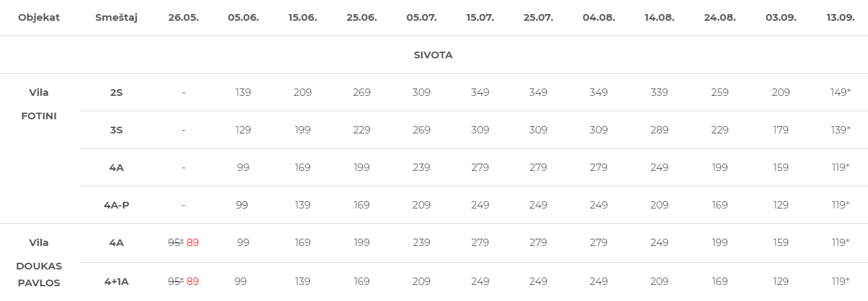868x301 pixels.
Task: Click the crossed-out 95* price in 4A row
Action: click(x=175, y=243)
